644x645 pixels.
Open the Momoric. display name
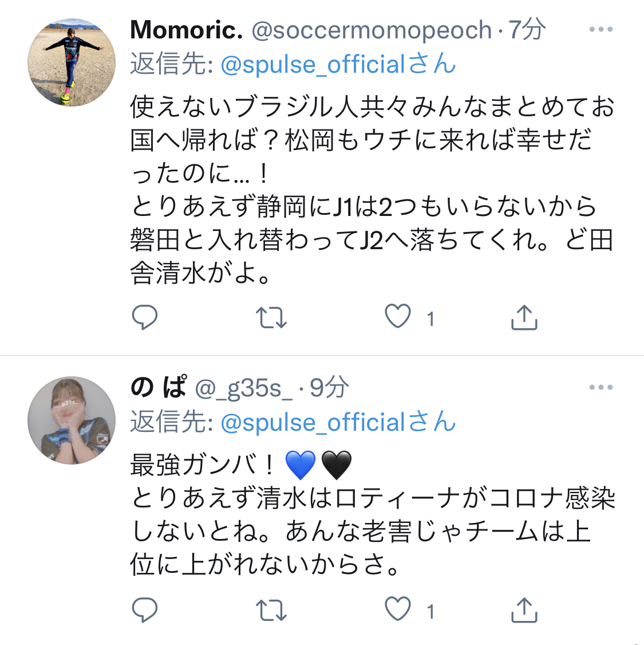(x=187, y=30)
